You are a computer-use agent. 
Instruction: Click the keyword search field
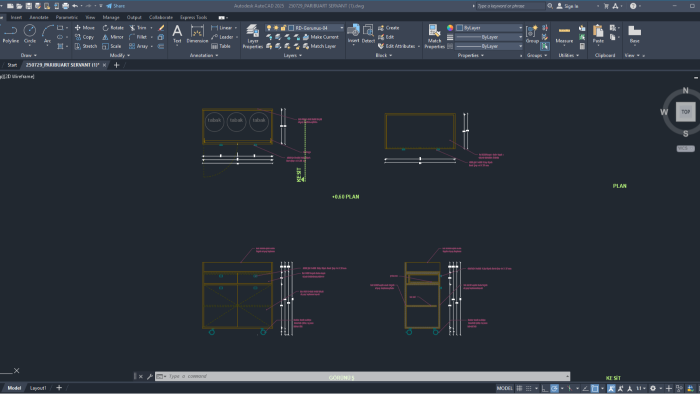point(510,6)
